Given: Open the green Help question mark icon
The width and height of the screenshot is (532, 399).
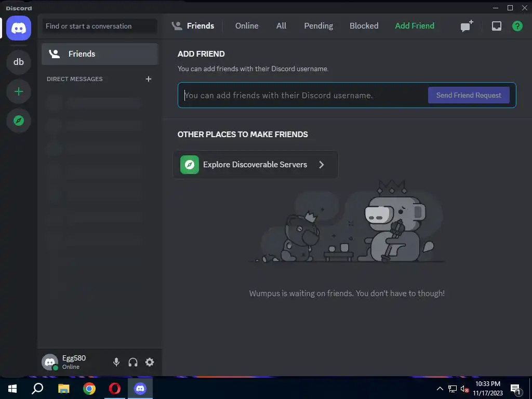Looking at the screenshot, I should [x=517, y=26].
